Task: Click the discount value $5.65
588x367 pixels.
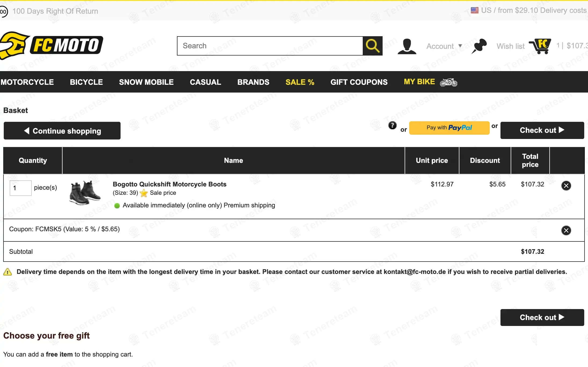Action: [x=497, y=184]
